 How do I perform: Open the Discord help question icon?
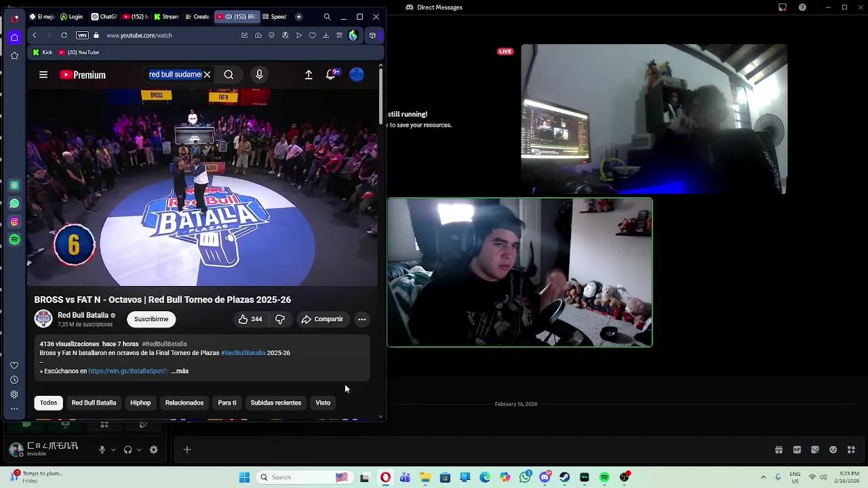(x=803, y=7)
